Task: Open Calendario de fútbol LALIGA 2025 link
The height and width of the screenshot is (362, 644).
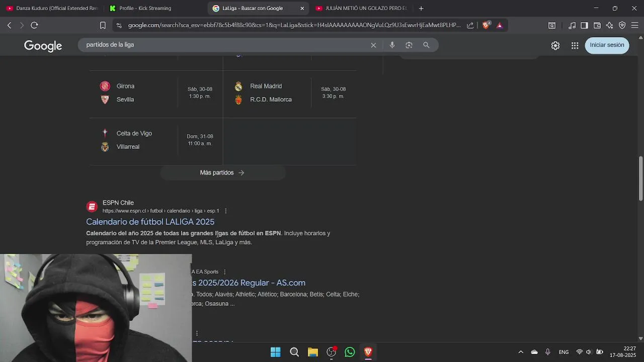Action: point(150,222)
